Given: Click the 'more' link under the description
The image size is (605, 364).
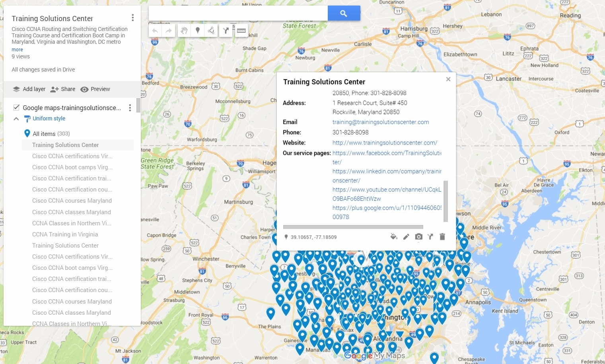Looking at the screenshot, I should click(x=17, y=50).
